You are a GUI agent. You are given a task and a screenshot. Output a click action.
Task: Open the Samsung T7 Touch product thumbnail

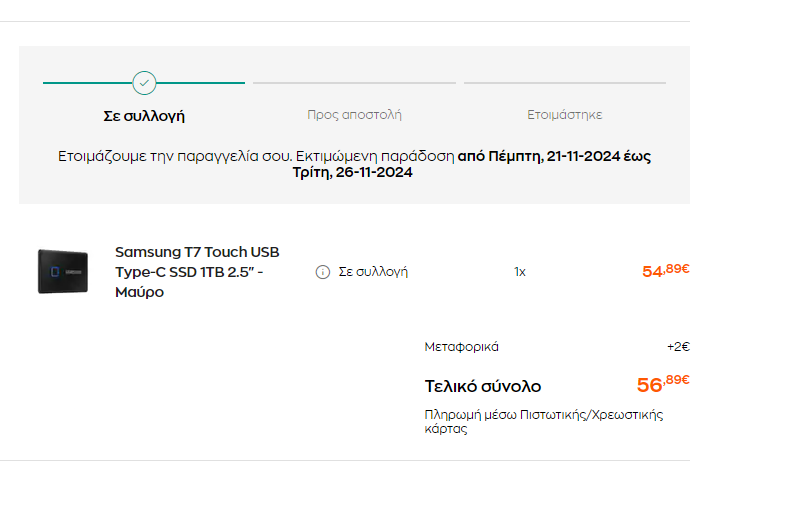point(63,272)
